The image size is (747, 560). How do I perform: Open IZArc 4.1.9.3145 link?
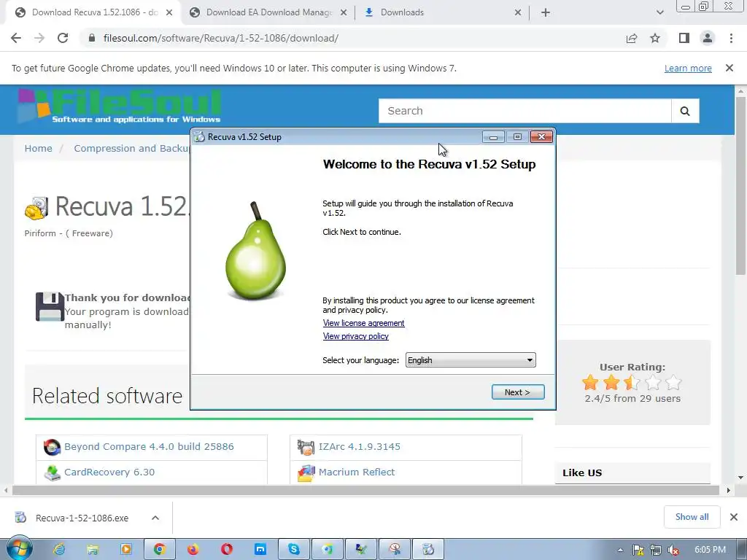(359, 447)
